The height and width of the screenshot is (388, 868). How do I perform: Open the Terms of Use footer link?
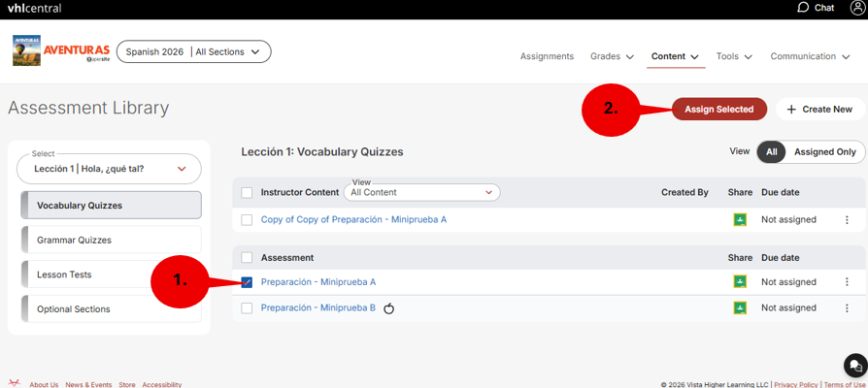pos(846,385)
